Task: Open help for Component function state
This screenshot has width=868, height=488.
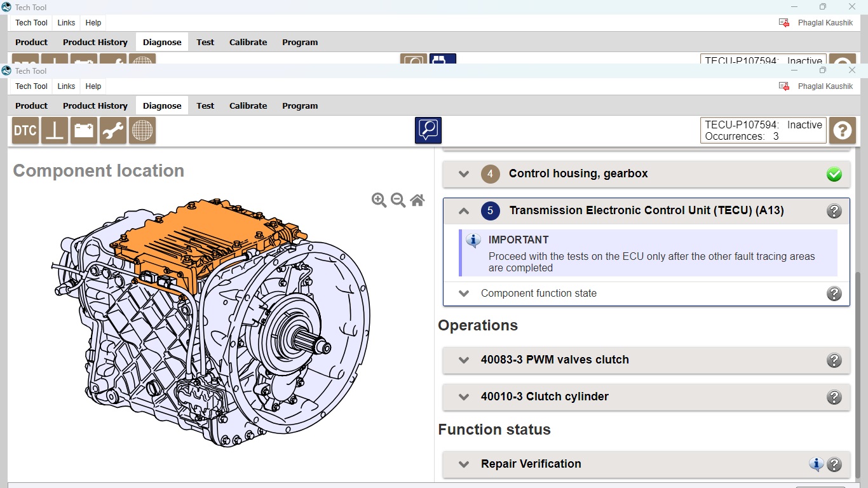Action: coord(834,294)
